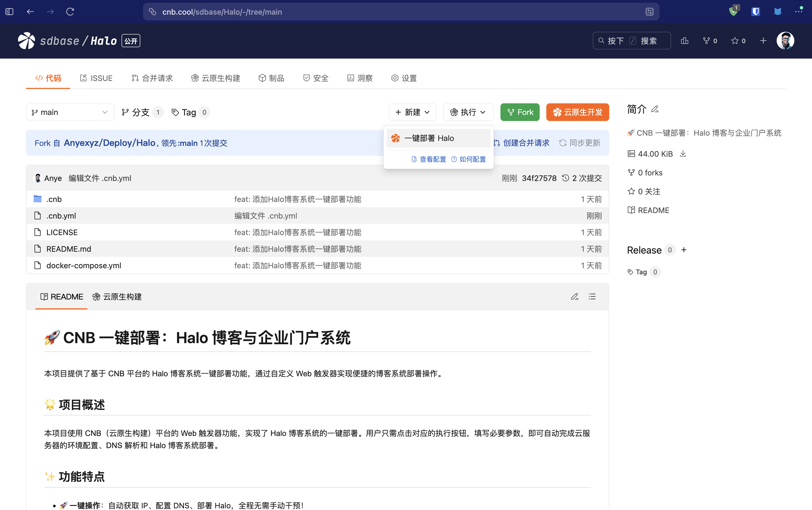Open the user avatar menu
The image size is (812, 510).
785,41
